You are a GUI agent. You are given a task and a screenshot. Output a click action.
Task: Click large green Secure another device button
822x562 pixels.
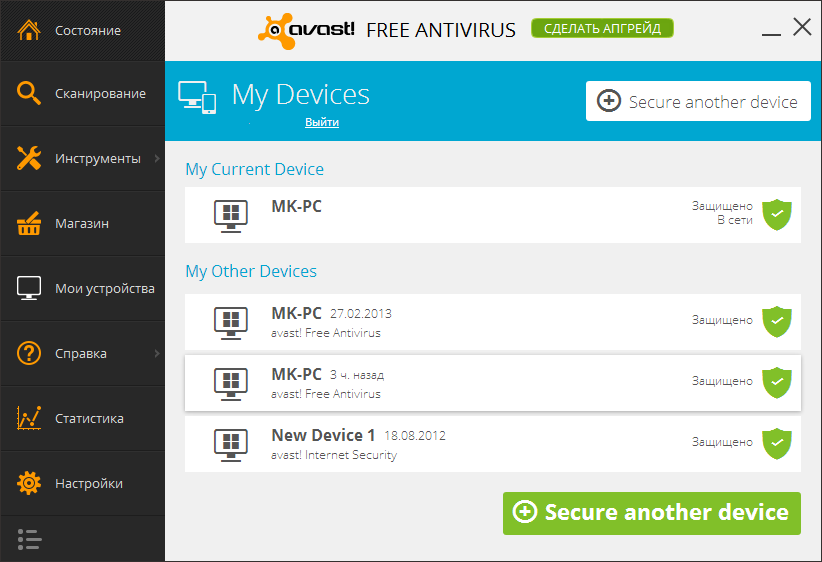coord(652,513)
